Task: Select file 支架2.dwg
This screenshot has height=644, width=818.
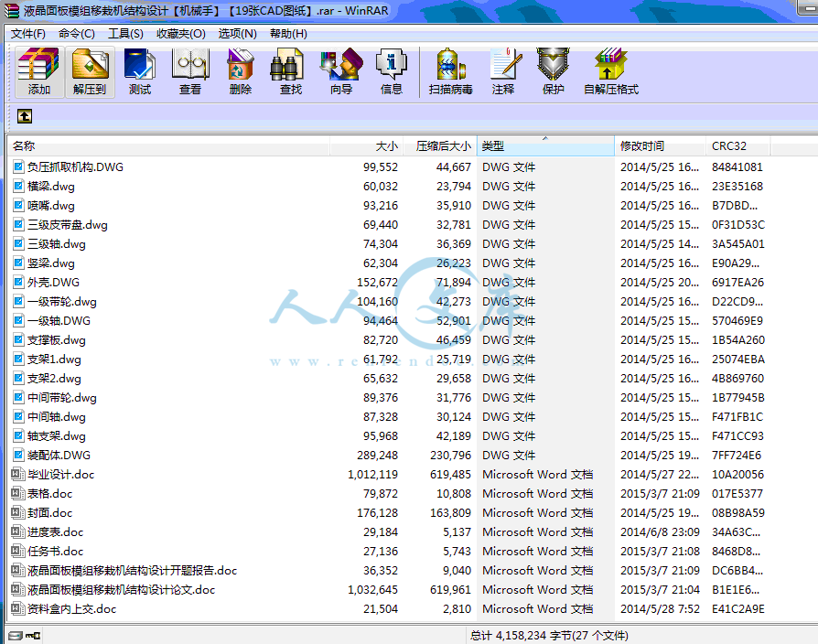Action: 54,378
